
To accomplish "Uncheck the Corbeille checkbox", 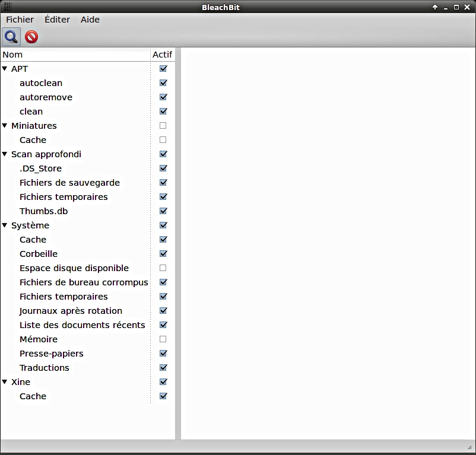I will pos(163,253).
